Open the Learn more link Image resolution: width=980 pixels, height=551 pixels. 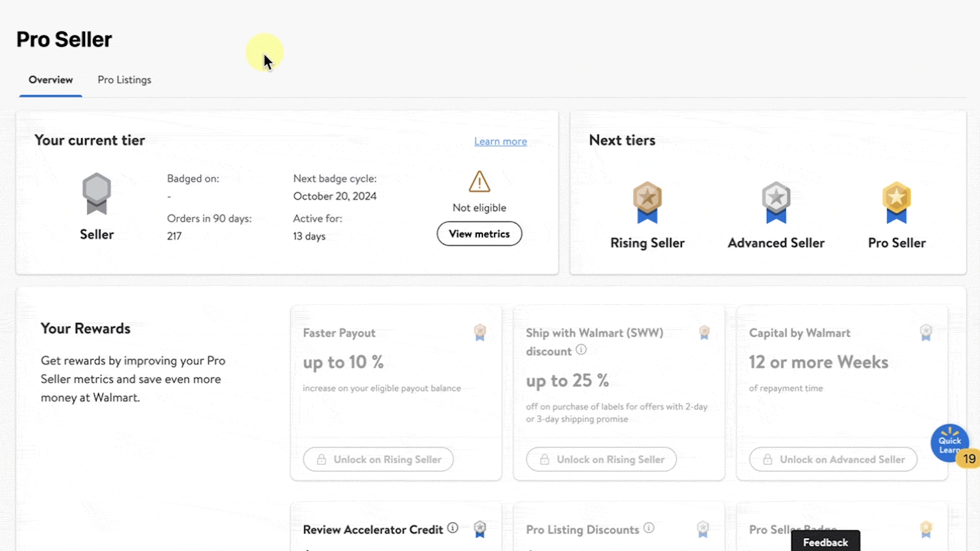[500, 141]
